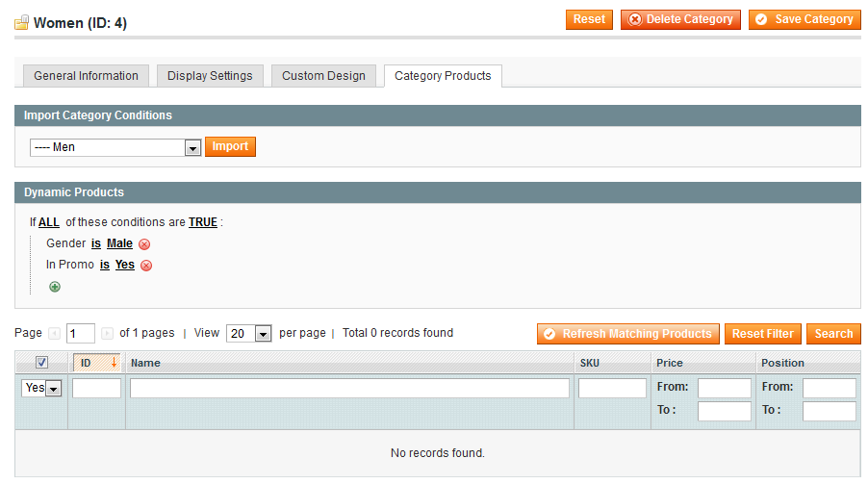Click the previous page arrow icon
The image size is (868, 484).
pyautogui.click(x=54, y=334)
